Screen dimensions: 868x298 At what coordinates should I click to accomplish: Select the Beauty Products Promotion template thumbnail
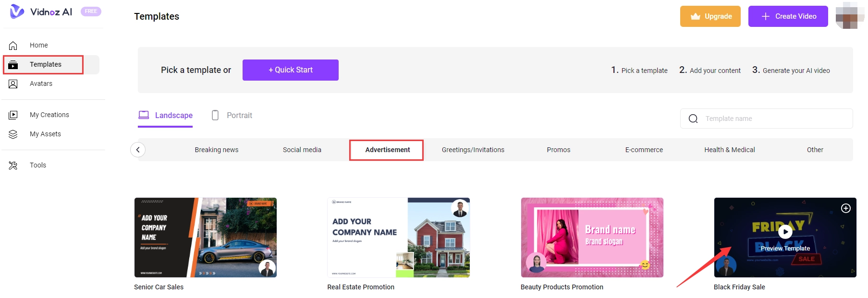point(592,237)
